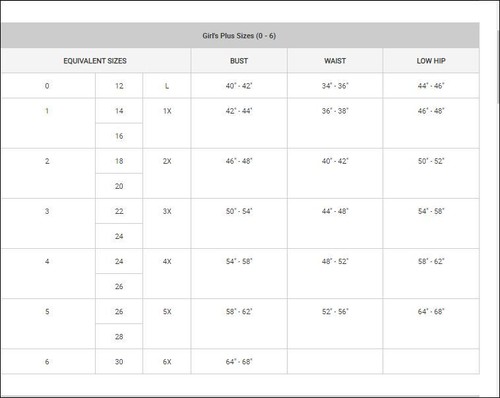Click the LOW HIP column header

(x=431, y=61)
